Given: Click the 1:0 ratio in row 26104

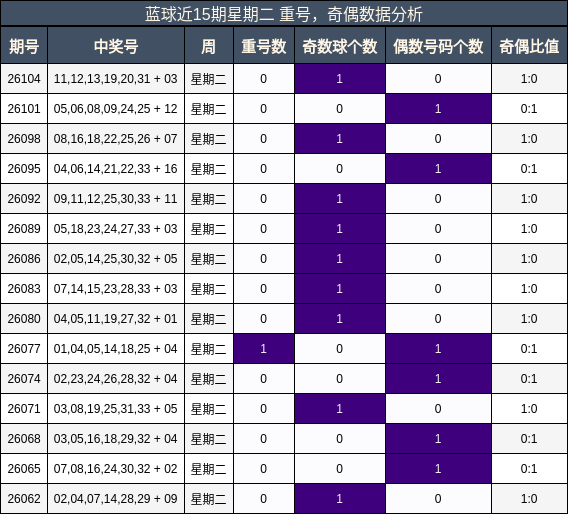Looking at the screenshot, I should (529, 79).
